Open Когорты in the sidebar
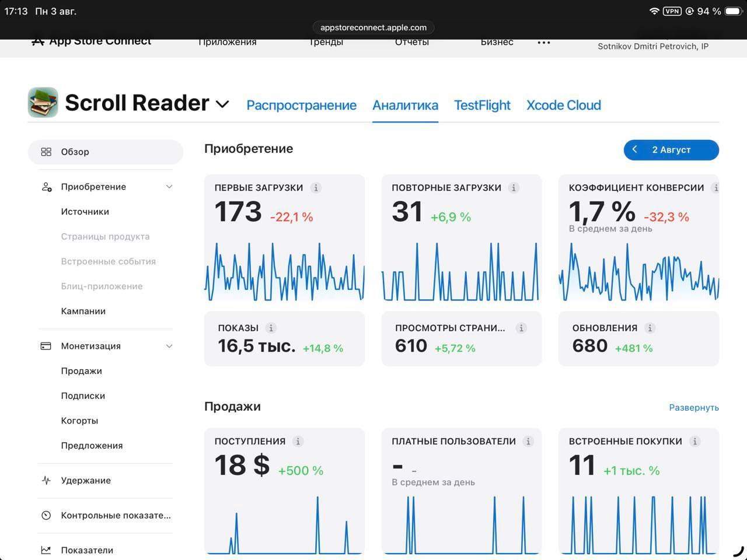Screen dimensions: 747x560 [79, 421]
